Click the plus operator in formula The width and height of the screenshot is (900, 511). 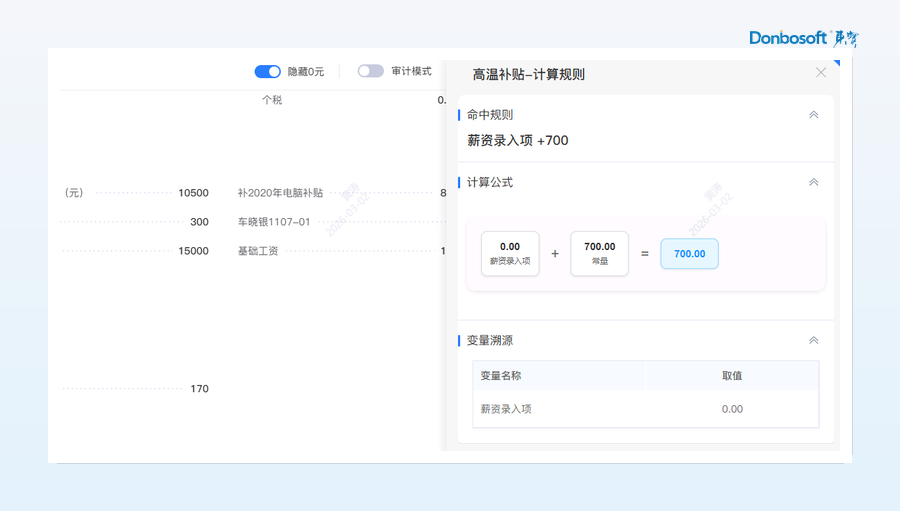[555, 253]
